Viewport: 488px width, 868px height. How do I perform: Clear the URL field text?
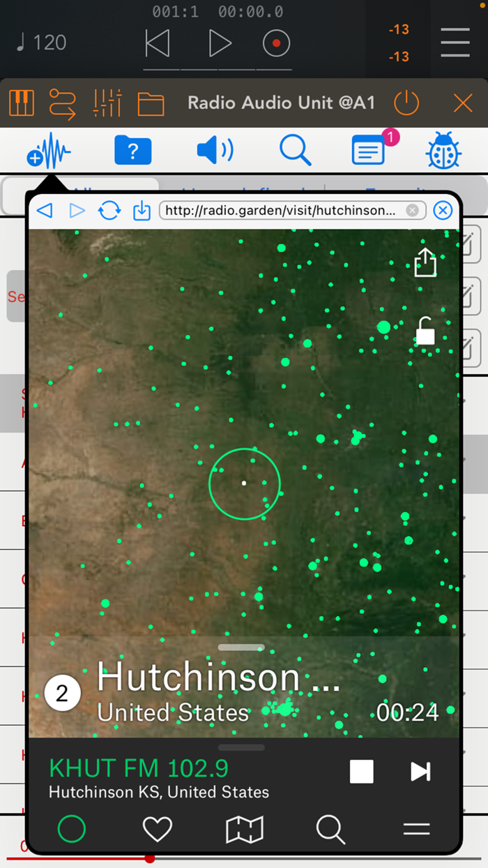click(413, 210)
